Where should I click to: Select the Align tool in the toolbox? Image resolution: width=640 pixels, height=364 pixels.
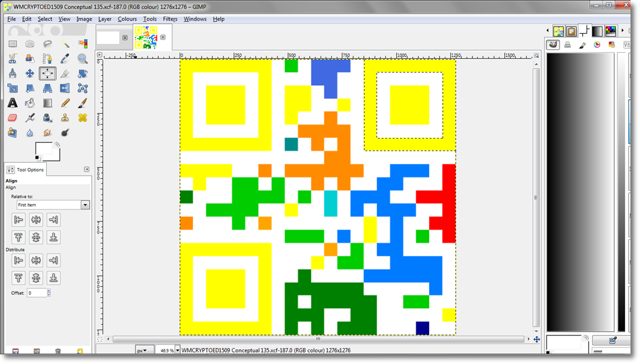(x=47, y=73)
